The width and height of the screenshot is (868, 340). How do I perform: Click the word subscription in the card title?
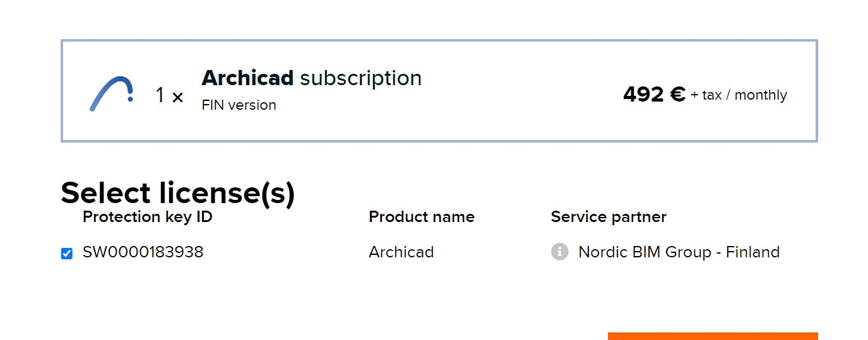point(360,78)
